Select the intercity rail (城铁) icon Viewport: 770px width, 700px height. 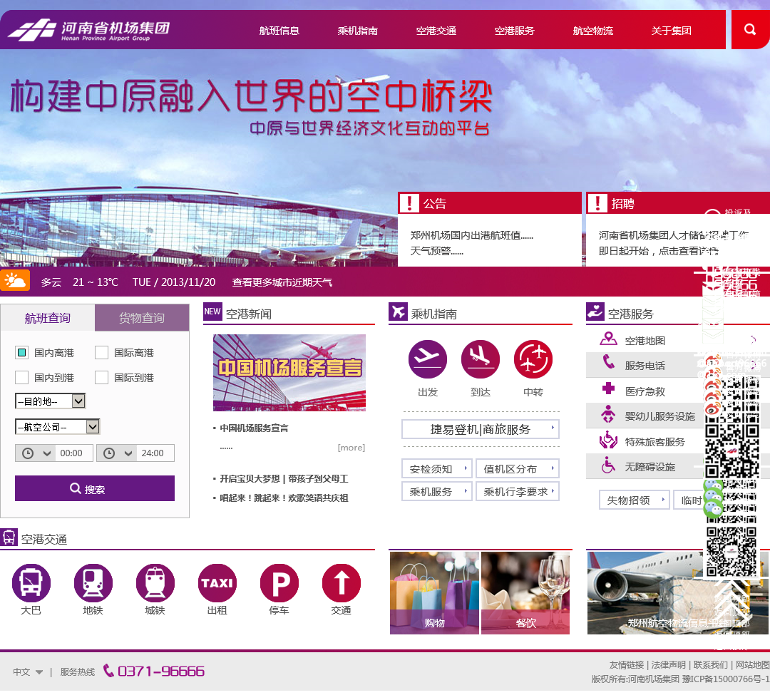click(155, 582)
